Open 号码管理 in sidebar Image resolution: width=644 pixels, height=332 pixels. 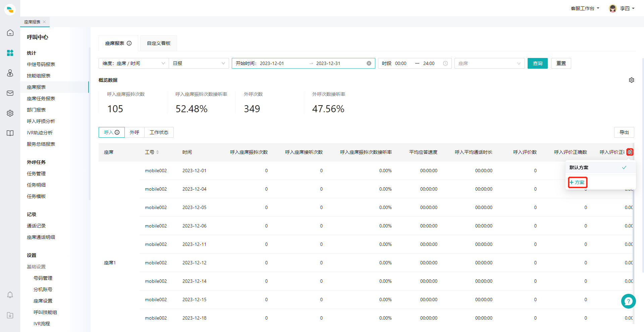pyautogui.click(x=43, y=278)
